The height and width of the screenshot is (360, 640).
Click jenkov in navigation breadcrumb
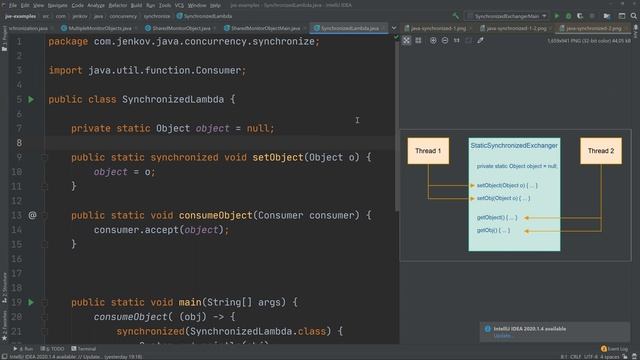point(80,16)
